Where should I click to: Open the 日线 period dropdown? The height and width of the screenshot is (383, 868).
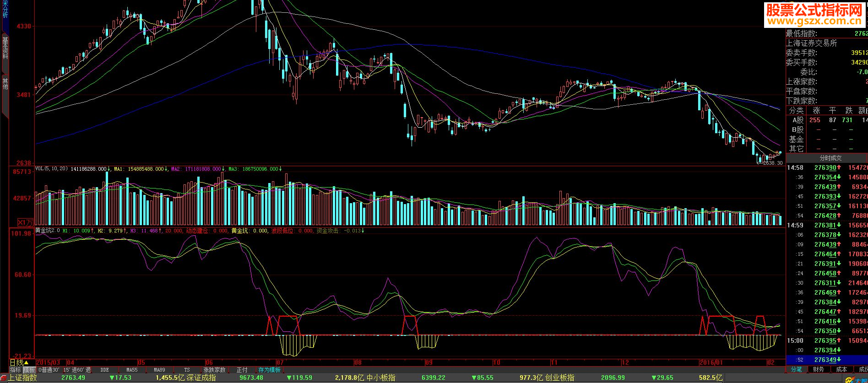pos(19,362)
